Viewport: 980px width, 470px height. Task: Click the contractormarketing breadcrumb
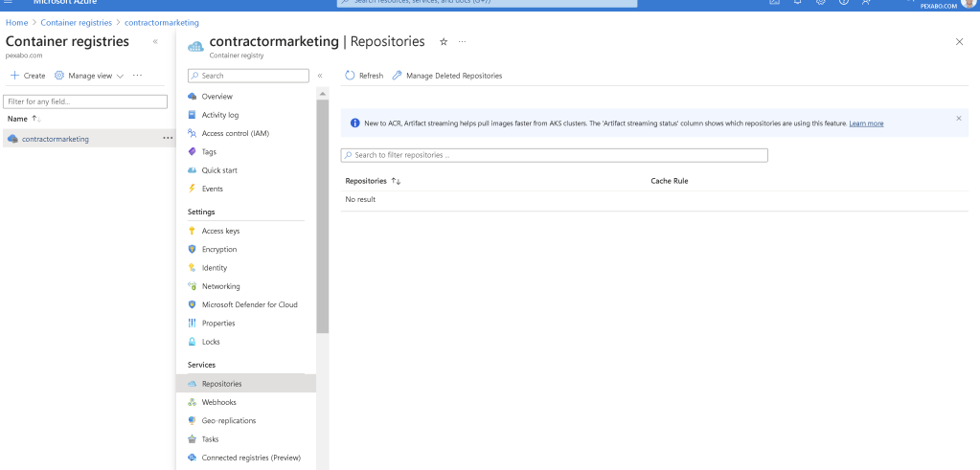[162, 22]
